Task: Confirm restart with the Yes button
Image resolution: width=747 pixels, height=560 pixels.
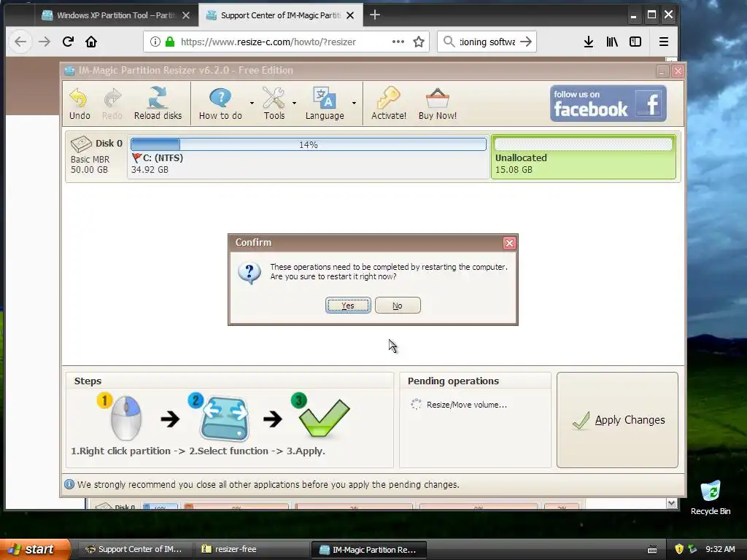Action: [x=348, y=306]
